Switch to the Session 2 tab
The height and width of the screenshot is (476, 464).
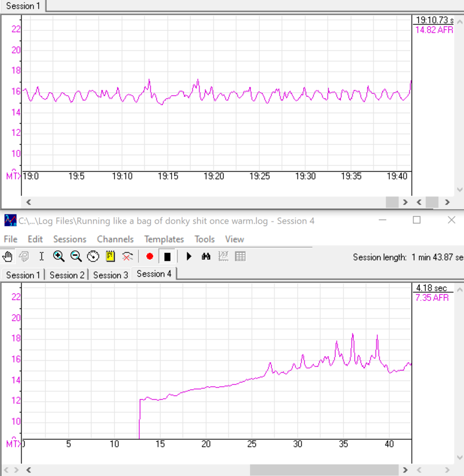(x=67, y=275)
